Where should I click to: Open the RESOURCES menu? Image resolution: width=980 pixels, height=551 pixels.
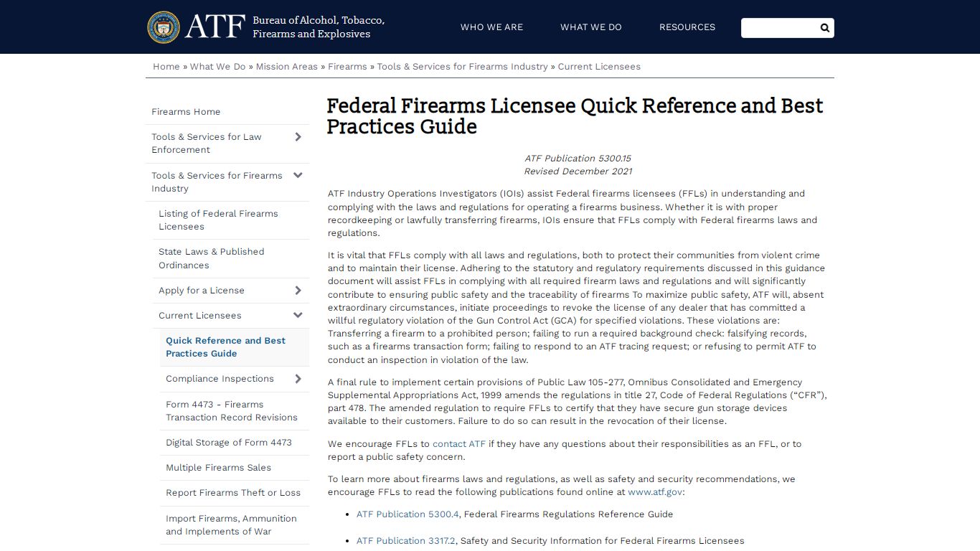point(687,27)
